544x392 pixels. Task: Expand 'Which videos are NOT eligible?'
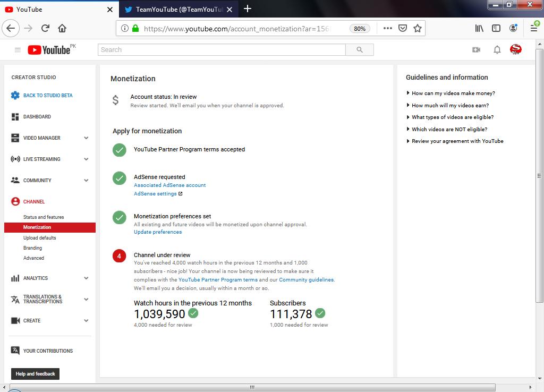447,129
